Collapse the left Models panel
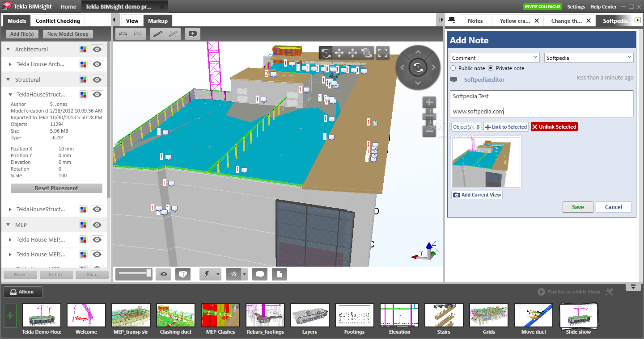The height and width of the screenshot is (339, 644). point(115,20)
